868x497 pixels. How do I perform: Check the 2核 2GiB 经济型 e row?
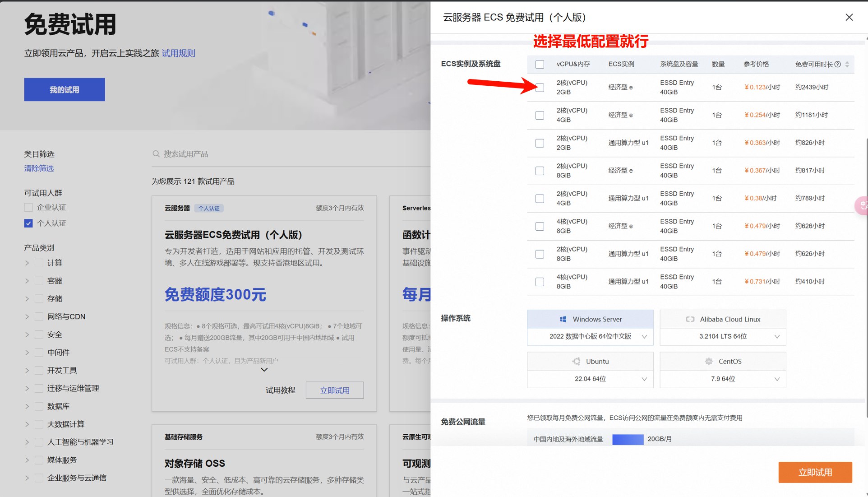click(x=540, y=88)
